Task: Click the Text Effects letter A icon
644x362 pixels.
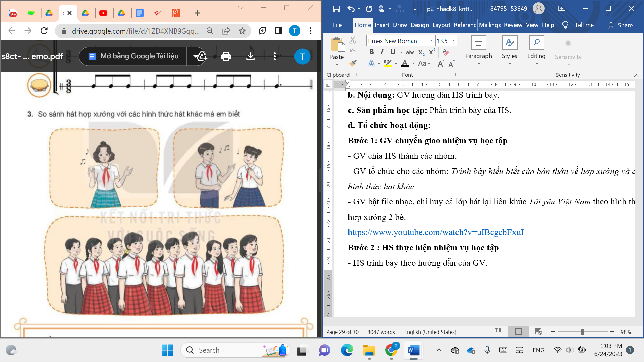Action: (371, 63)
